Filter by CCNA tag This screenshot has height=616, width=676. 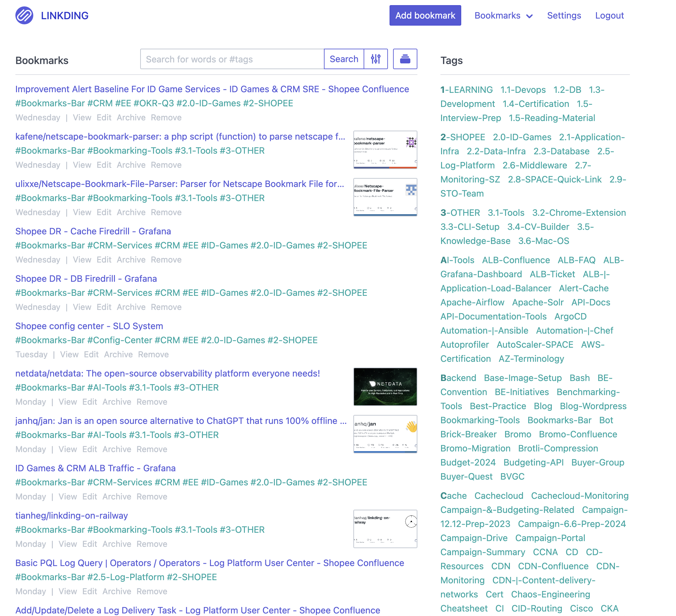pyautogui.click(x=545, y=552)
